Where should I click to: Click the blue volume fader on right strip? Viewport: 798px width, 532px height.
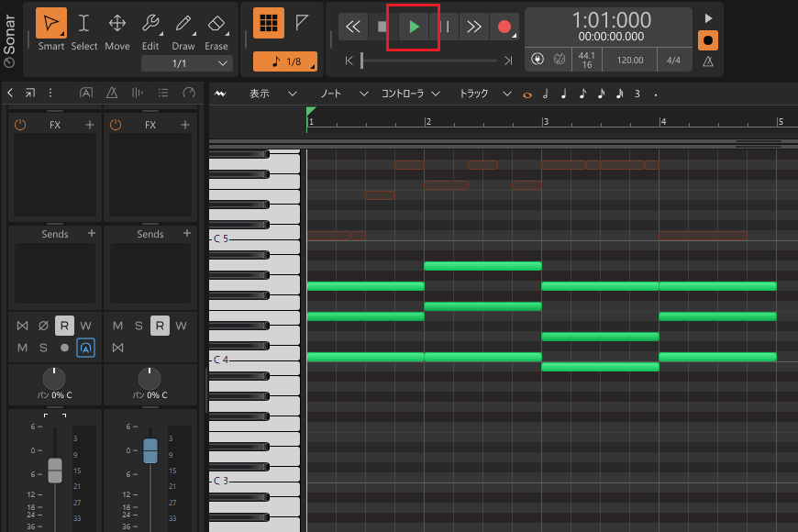pyautogui.click(x=150, y=450)
